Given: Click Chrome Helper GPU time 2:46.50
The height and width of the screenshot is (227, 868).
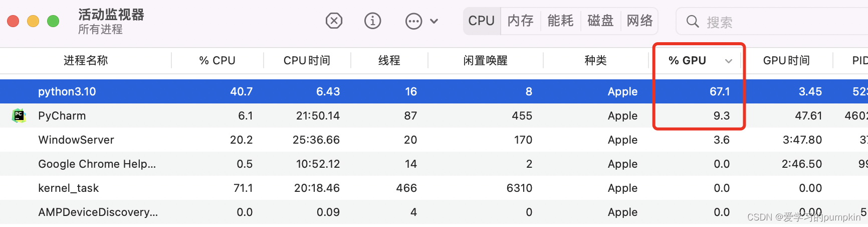Looking at the screenshot, I should click(x=802, y=164).
